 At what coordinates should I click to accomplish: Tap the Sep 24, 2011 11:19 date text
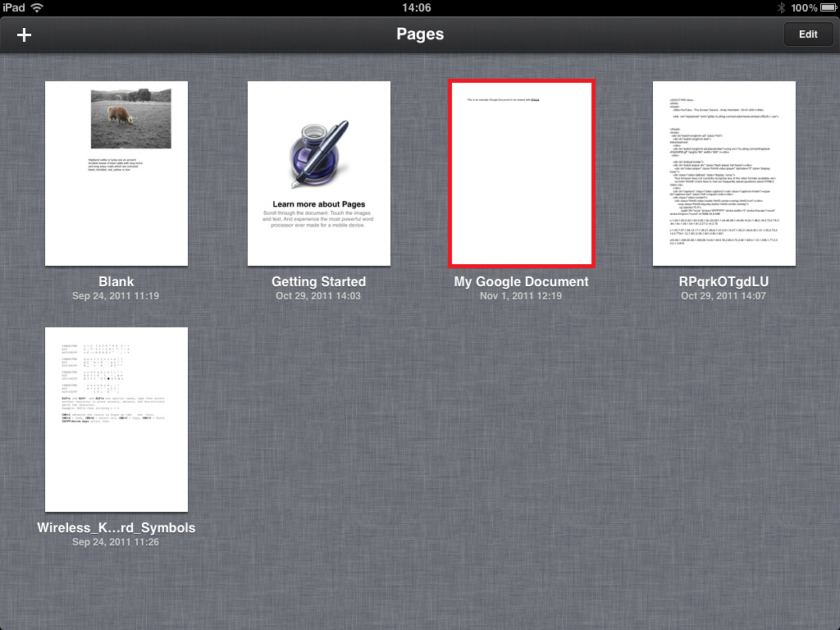116,296
